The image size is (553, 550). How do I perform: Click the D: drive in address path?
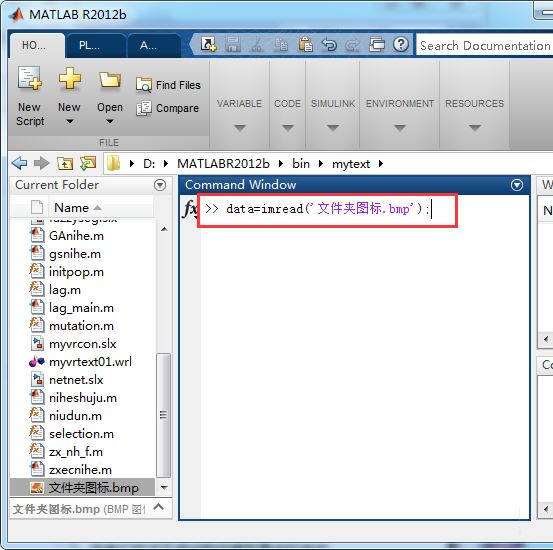coord(149,164)
